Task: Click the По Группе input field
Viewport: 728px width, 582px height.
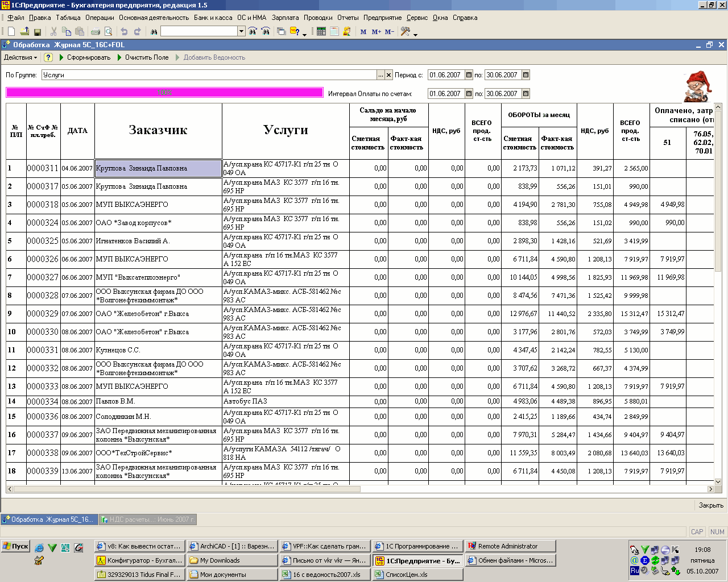Action: tap(209, 75)
